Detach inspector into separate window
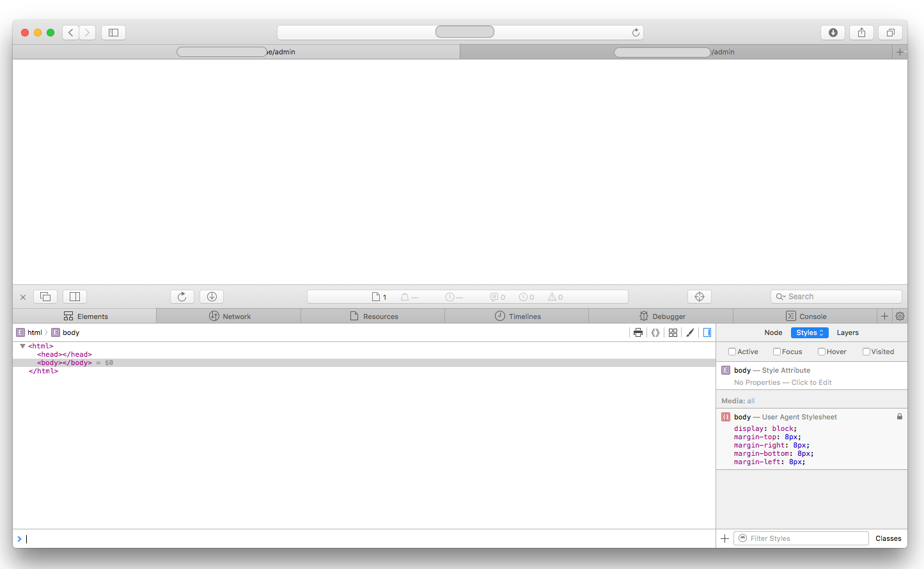Viewport: 924px width, 569px height. (45, 297)
